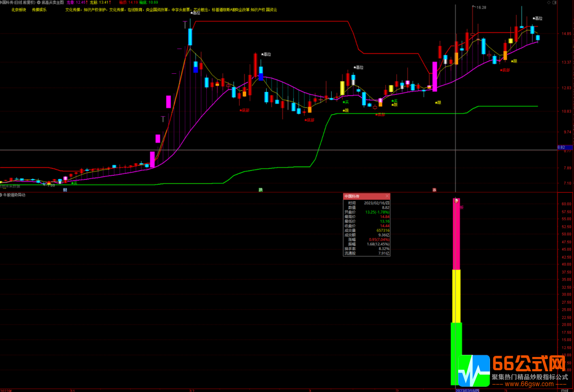This screenshot has width=574, height=392.
Task: Click the 最高价 14.84 row in the popup
Action: pyautogui.click(x=366, y=217)
